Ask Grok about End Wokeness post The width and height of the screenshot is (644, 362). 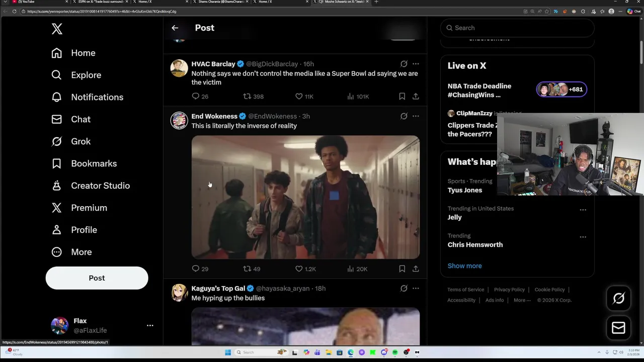point(404,116)
